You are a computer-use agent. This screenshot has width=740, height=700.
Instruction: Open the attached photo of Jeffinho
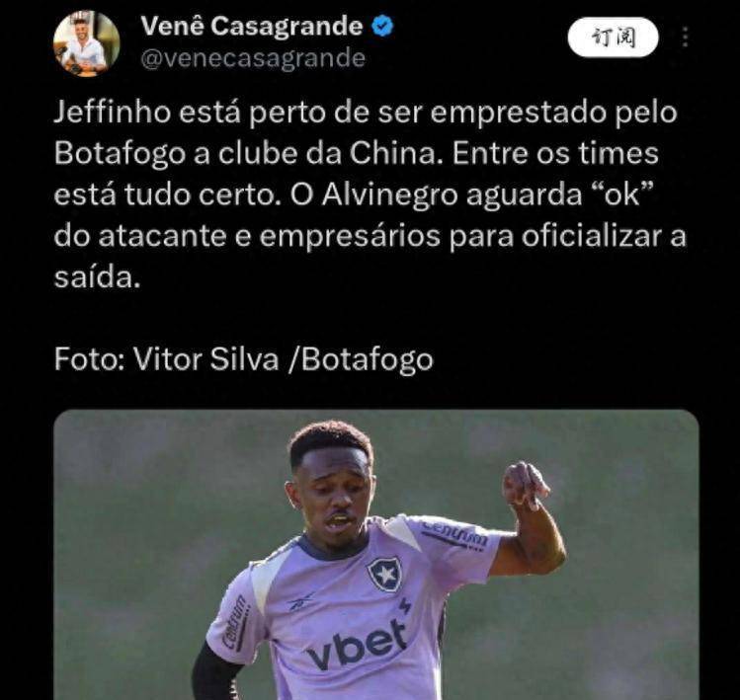click(376, 555)
